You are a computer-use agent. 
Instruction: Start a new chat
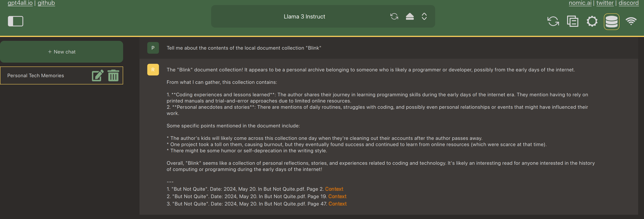click(x=62, y=52)
